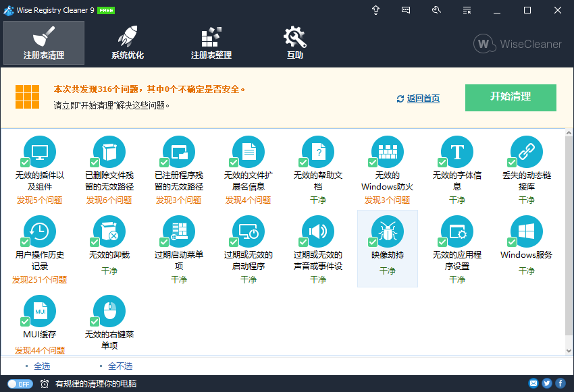
Task: Select the 无效的插件以及组件 icon
Action: pyautogui.click(x=40, y=152)
